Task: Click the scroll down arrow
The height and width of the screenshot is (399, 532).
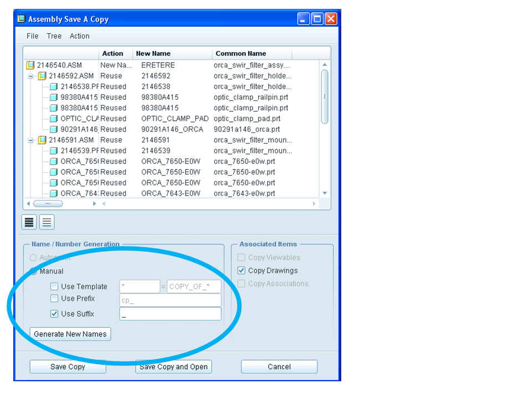Action: [x=325, y=193]
